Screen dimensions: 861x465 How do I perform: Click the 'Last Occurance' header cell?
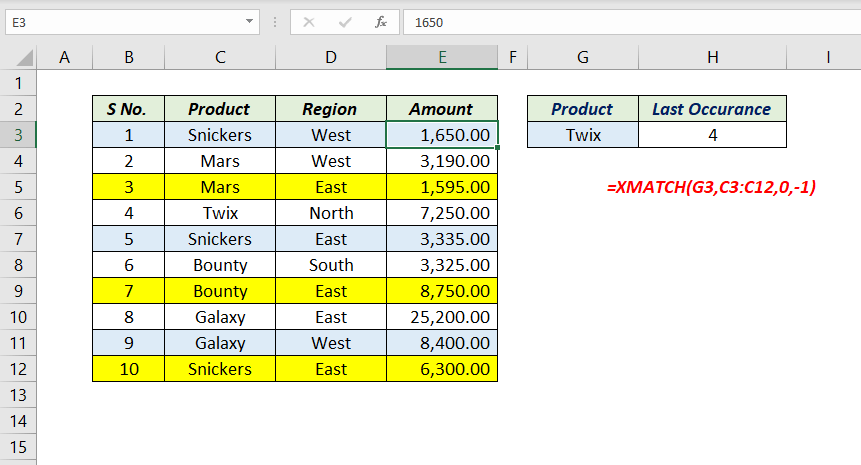click(713, 109)
